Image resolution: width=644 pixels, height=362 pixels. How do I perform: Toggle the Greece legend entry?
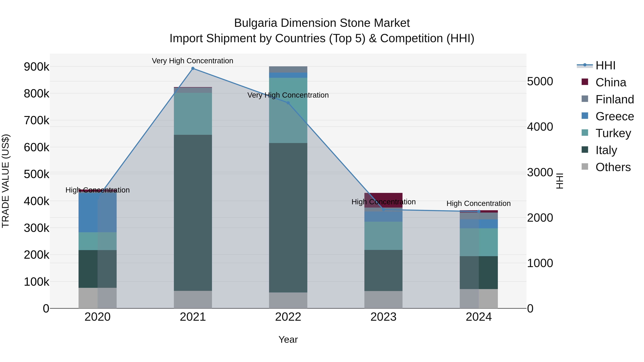pos(608,116)
